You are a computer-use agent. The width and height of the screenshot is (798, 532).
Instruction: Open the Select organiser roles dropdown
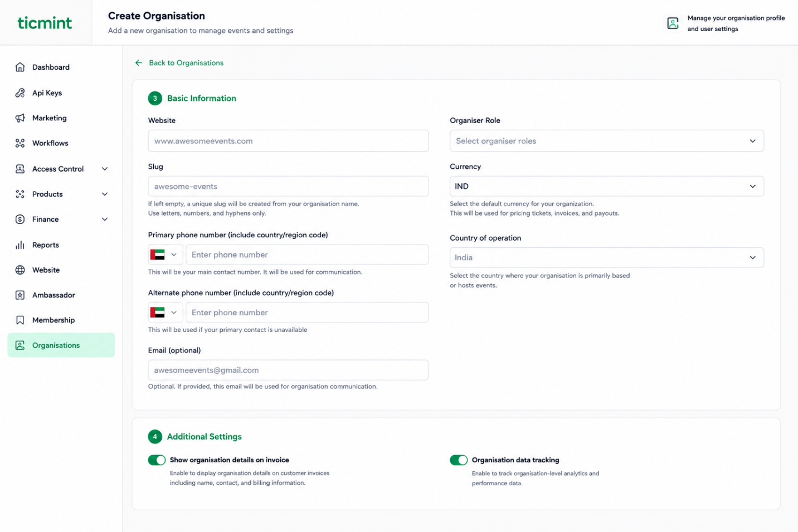(x=606, y=141)
